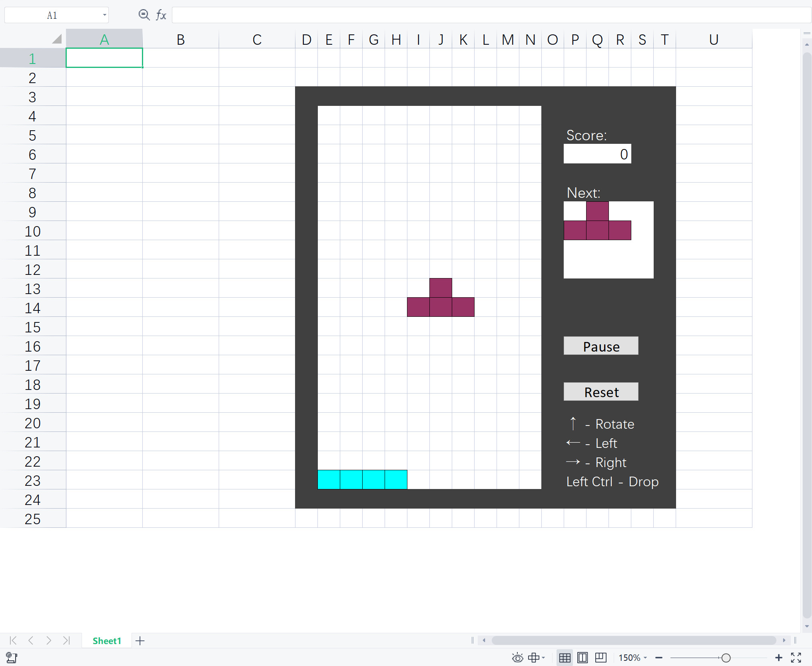Click the zoom slider handle
812x666 pixels.
(726, 658)
